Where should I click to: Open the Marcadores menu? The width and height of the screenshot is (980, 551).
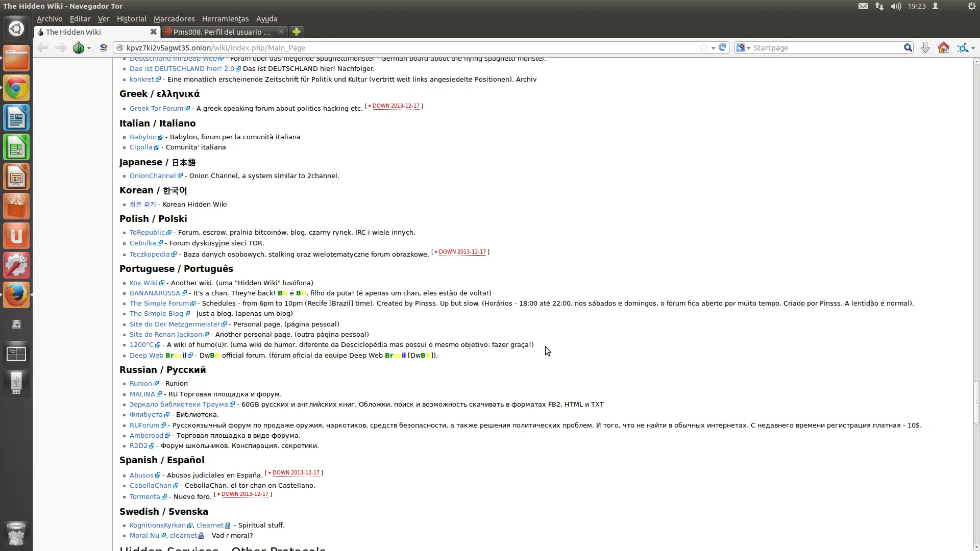point(174,19)
